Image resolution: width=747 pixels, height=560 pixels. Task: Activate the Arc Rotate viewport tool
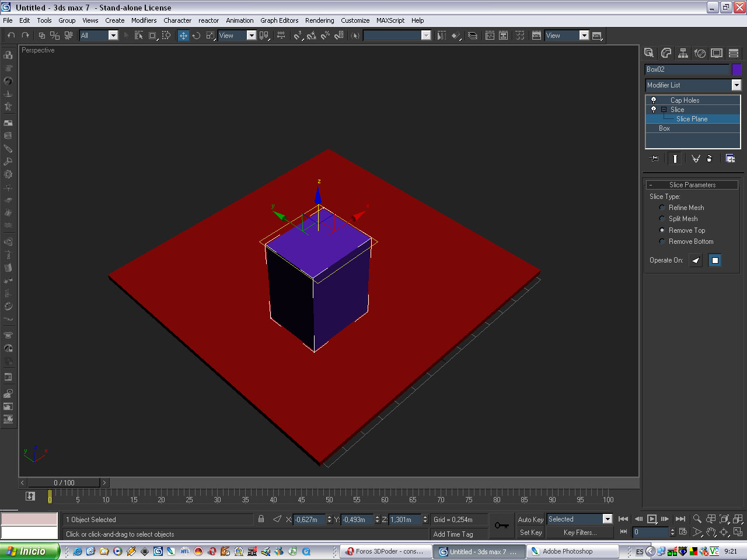coord(724,532)
